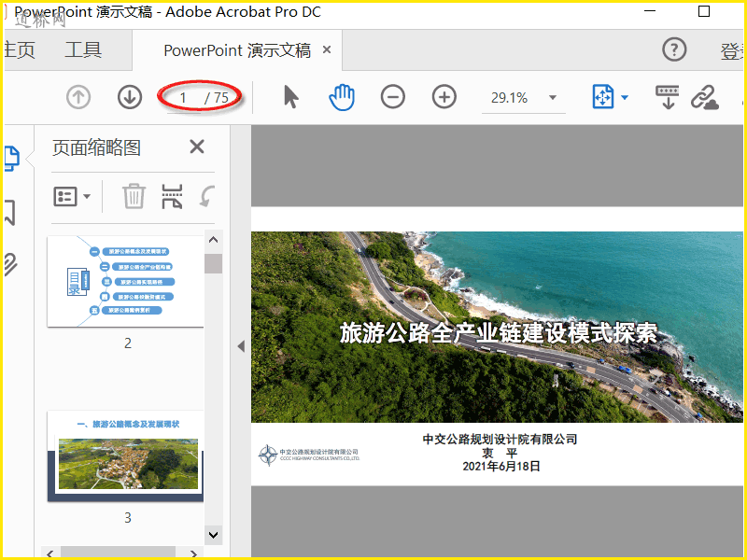The height and width of the screenshot is (560, 747).
Task: Maximize the Acrobat window
Action: pyautogui.click(x=704, y=11)
